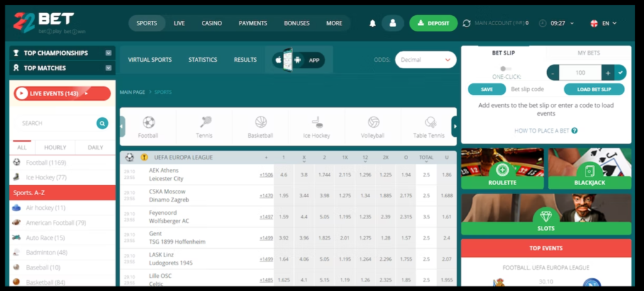Image resolution: width=644 pixels, height=291 pixels.
Task: Open the Bonuses main menu
Action: click(x=297, y=23)
